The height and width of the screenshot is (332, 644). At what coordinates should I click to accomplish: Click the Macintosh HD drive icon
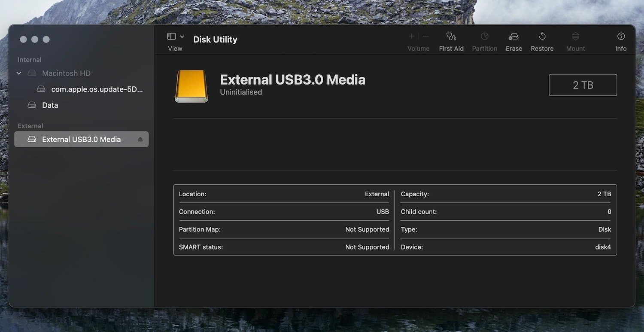pyautogui.click(x=32, y=73)
